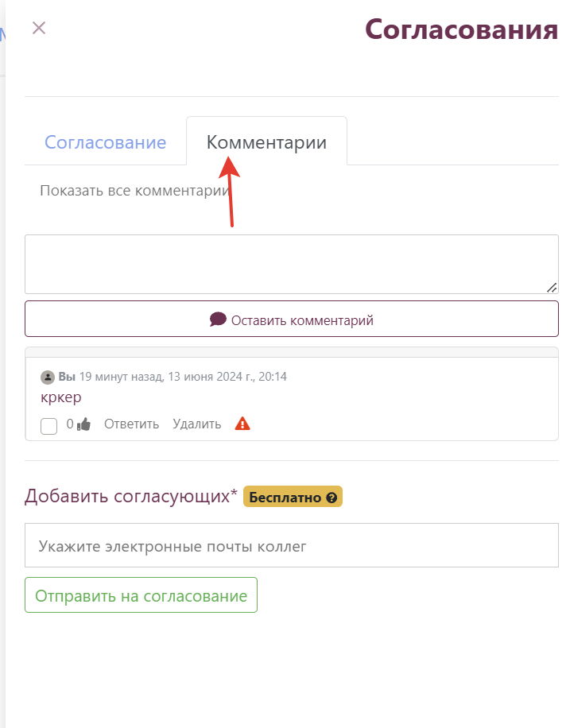Click Показать все комментарии link
Screen dimensions: 566x728
[134, 191]
